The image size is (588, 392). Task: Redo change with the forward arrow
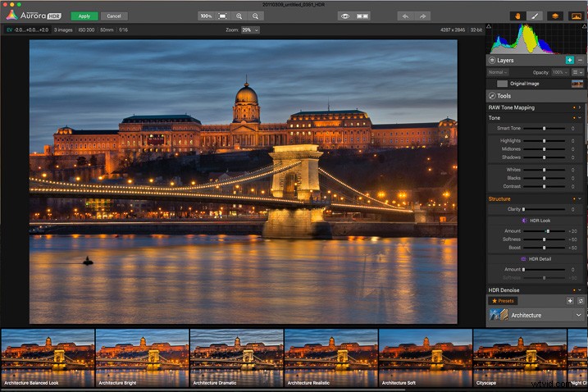(x=422, y=16)
